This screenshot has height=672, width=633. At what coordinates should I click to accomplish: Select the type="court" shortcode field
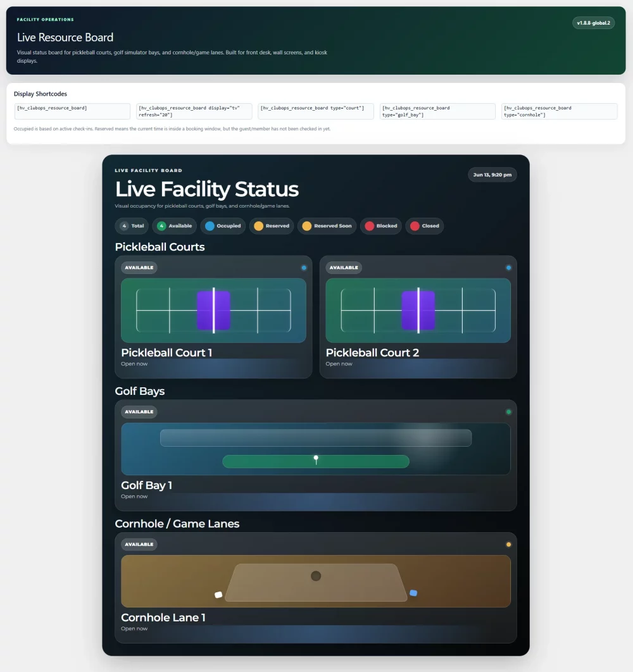pos(316,111)
